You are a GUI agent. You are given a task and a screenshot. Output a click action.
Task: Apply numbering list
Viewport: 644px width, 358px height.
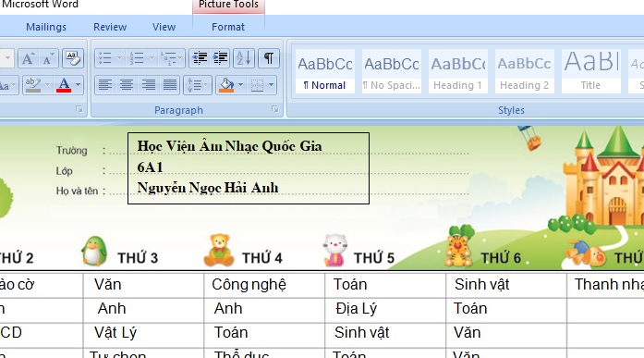137,58
